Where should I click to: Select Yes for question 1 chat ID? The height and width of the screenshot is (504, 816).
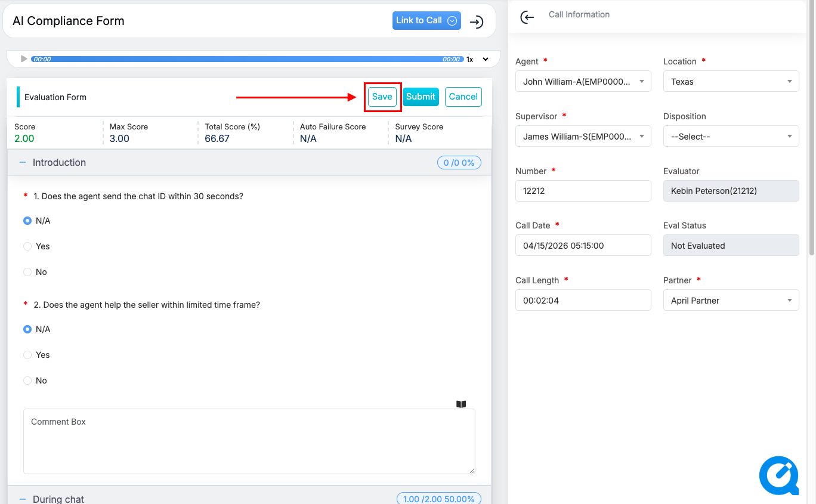[x=27, y=246]
